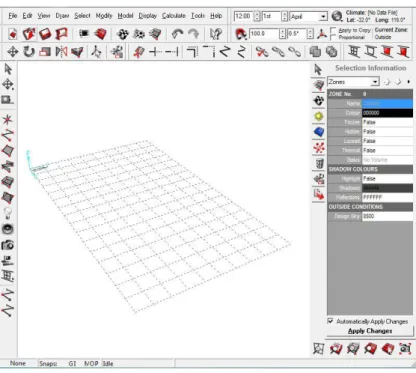Click the selection arrow above side panel
Viewport: 416px width, 373px height.
(318, 69)
